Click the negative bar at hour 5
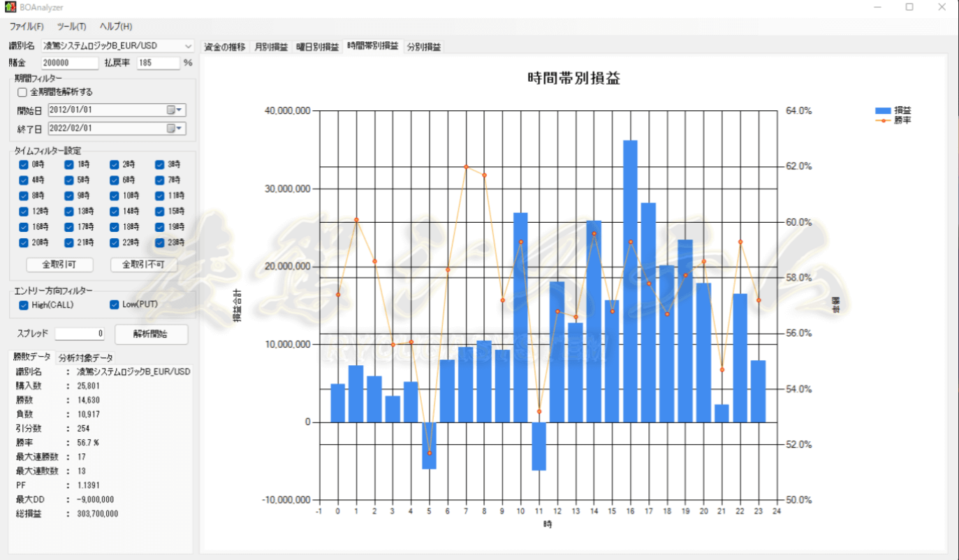 (430, 445)
